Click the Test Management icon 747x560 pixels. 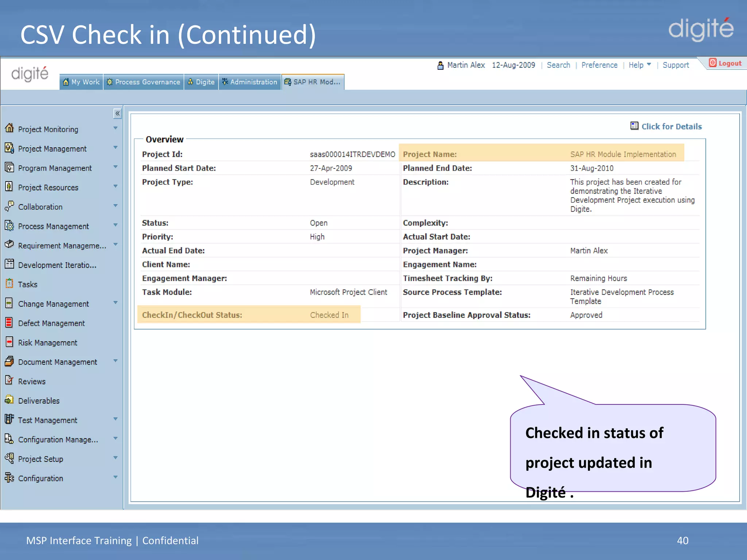coord(9,419)
